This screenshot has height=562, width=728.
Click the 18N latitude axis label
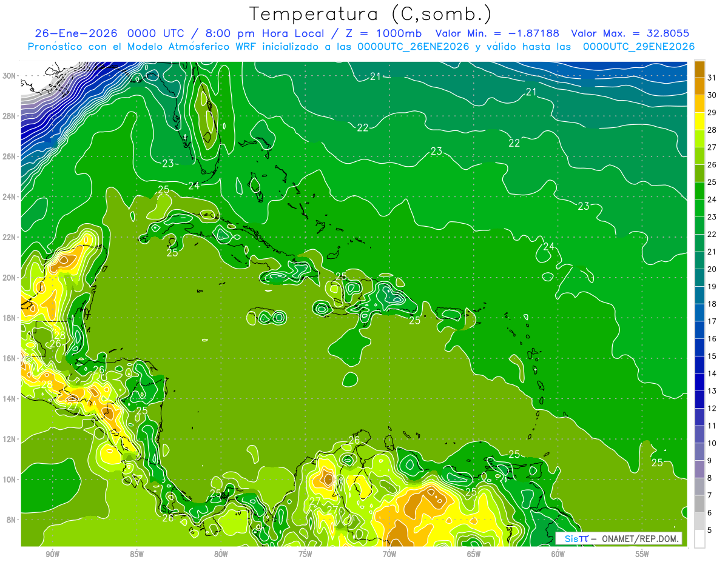pos(9,318)
